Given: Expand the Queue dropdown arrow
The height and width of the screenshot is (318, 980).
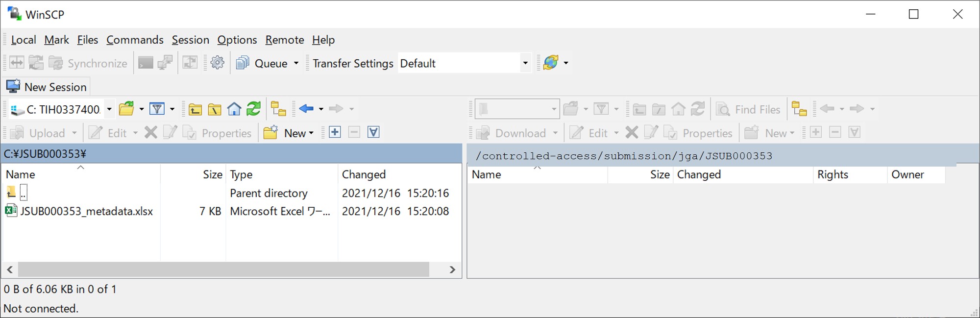Looking at the screenshot, I should 296,63.
